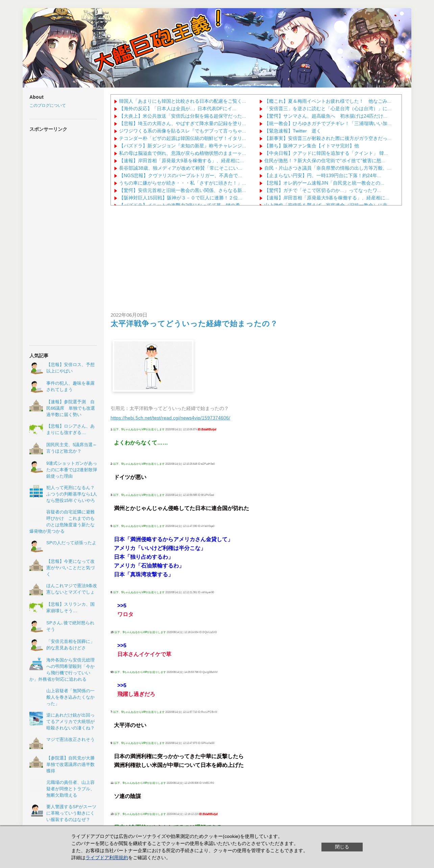434x868 pixels.
Task: Open headline ジワジワくる系の画像を貼るスレ
Action: click(x=182, y=131)
